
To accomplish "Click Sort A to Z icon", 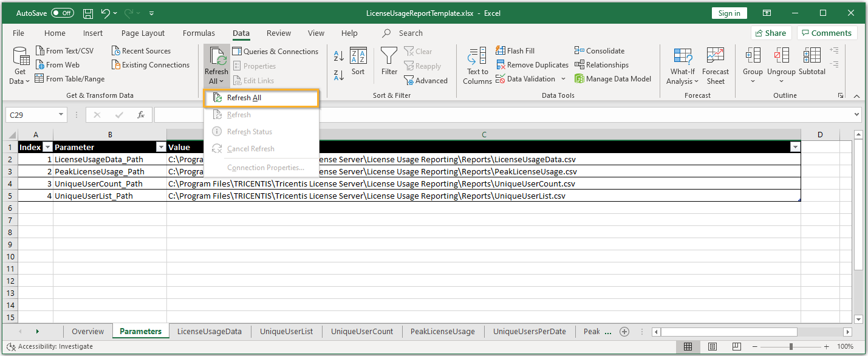I will (x=339, y=56).
